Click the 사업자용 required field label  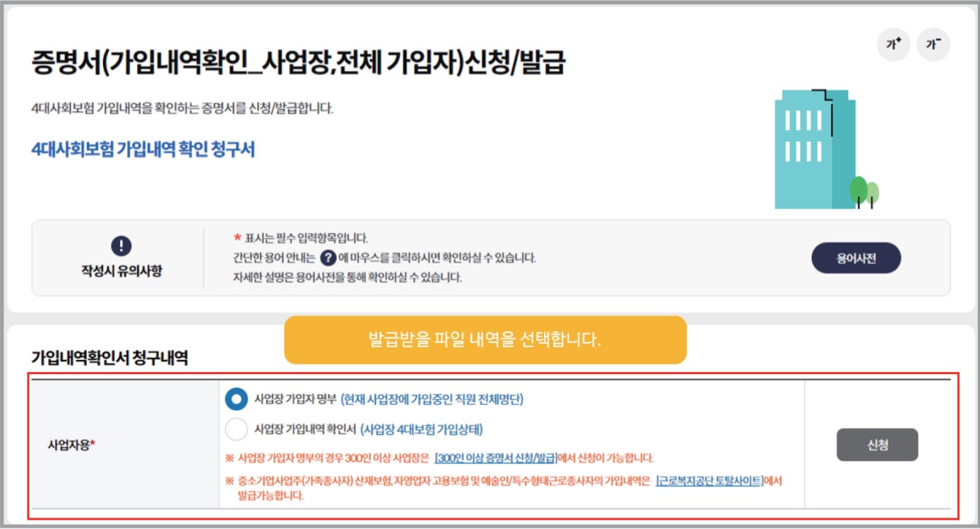point(71,446)
